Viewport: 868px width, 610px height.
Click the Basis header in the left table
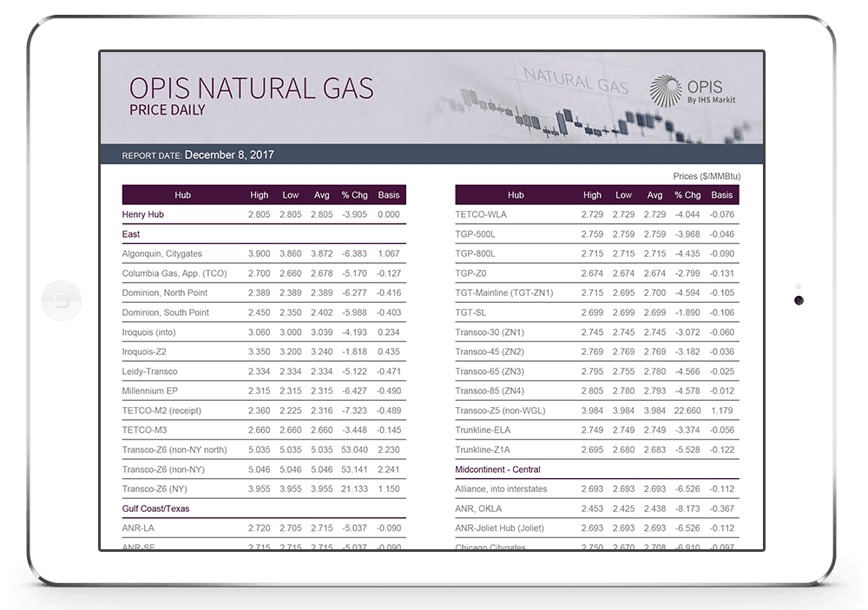[x=389, y=195]
